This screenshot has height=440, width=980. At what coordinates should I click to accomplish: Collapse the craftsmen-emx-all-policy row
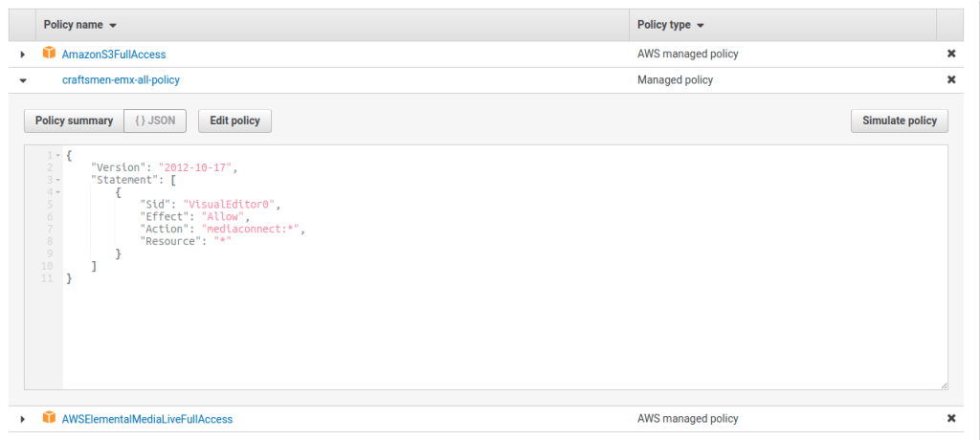coord(23,80)
